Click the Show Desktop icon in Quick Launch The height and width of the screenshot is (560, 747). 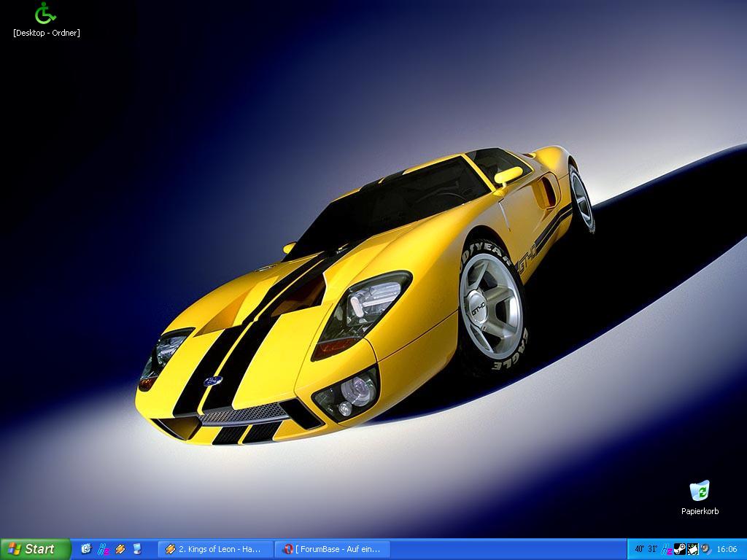point(137,549)
